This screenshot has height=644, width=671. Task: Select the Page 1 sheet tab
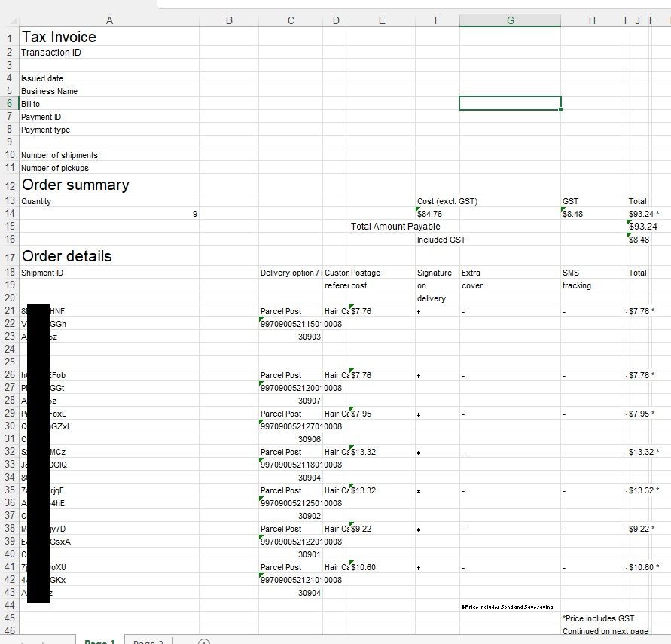tap(100, 640)
